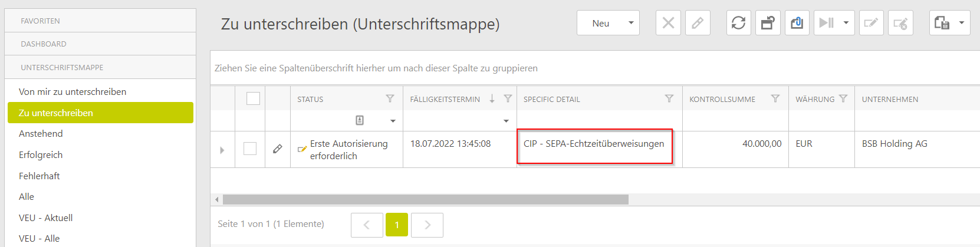980x247 pixels.
Task: Select 'Von mir zu unterschreiben' menu item
Action: pyautogui.click(x=73, y=92)
